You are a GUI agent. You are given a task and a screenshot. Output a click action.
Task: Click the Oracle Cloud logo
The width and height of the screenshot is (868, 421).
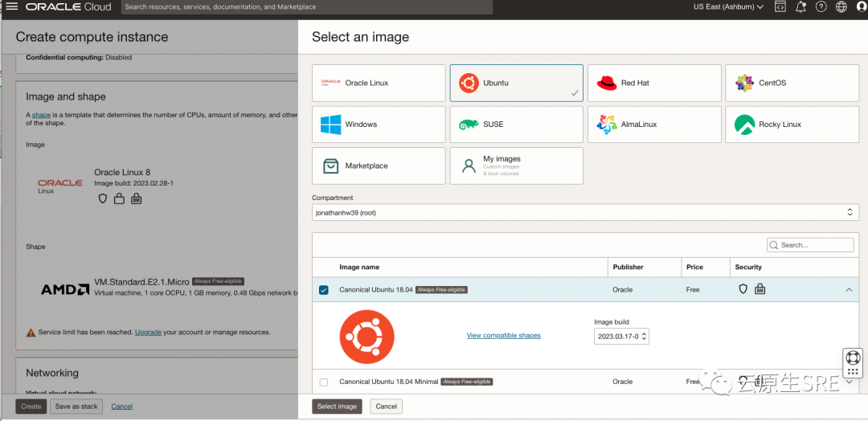click(68, 6)
